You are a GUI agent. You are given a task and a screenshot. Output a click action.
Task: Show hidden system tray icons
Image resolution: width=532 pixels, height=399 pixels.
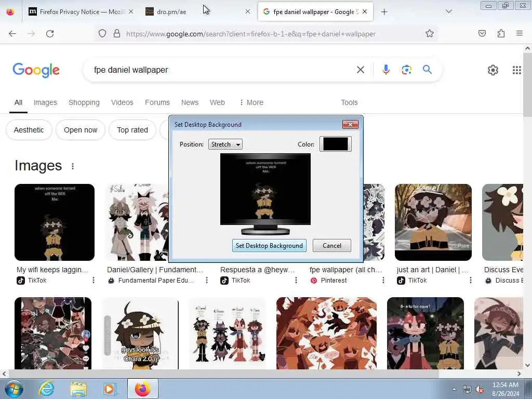pos(454,389)
